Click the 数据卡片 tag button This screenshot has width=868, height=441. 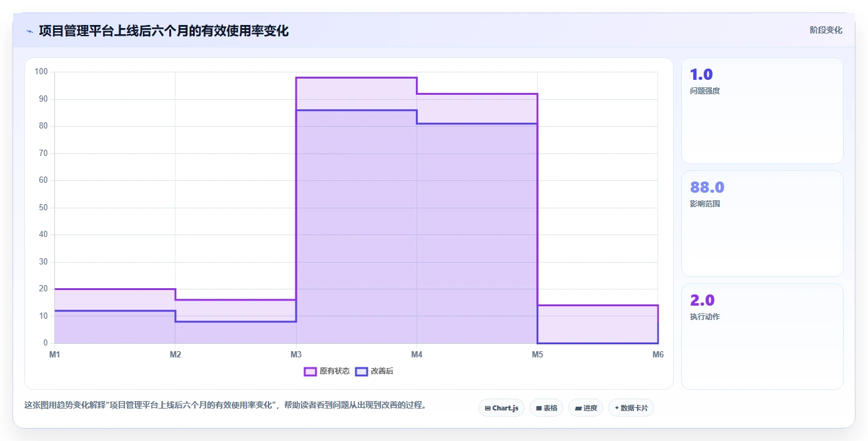click(631, 408)
